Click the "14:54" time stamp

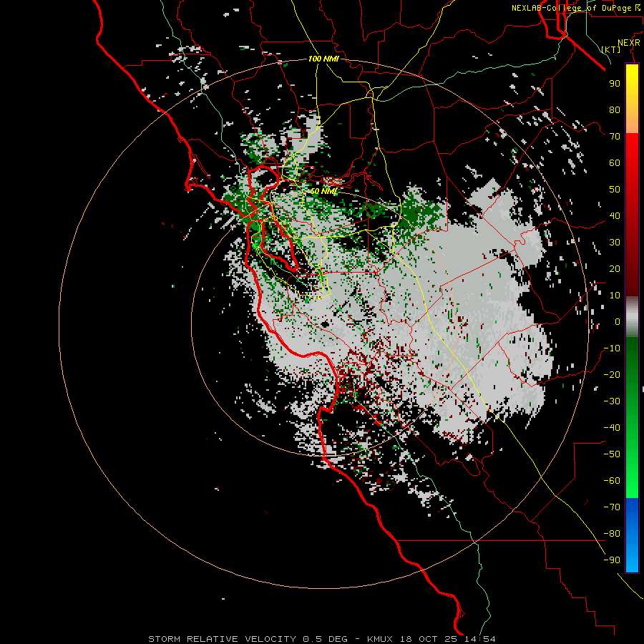point(479,639)
